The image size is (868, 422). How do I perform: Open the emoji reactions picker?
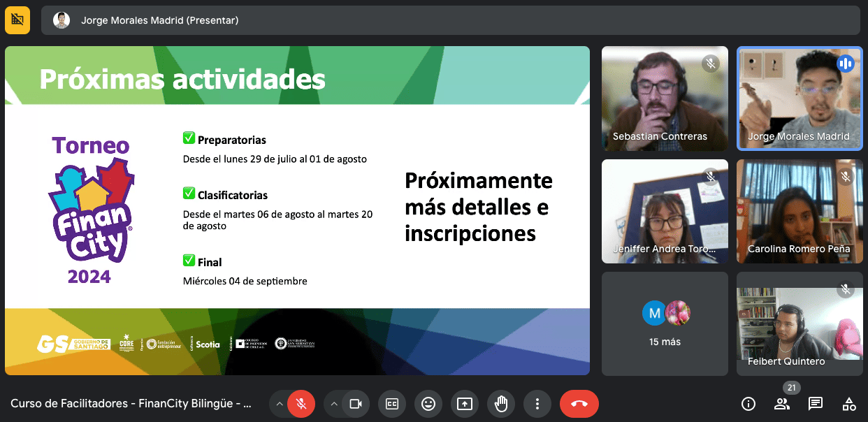(x=428, y=404)
